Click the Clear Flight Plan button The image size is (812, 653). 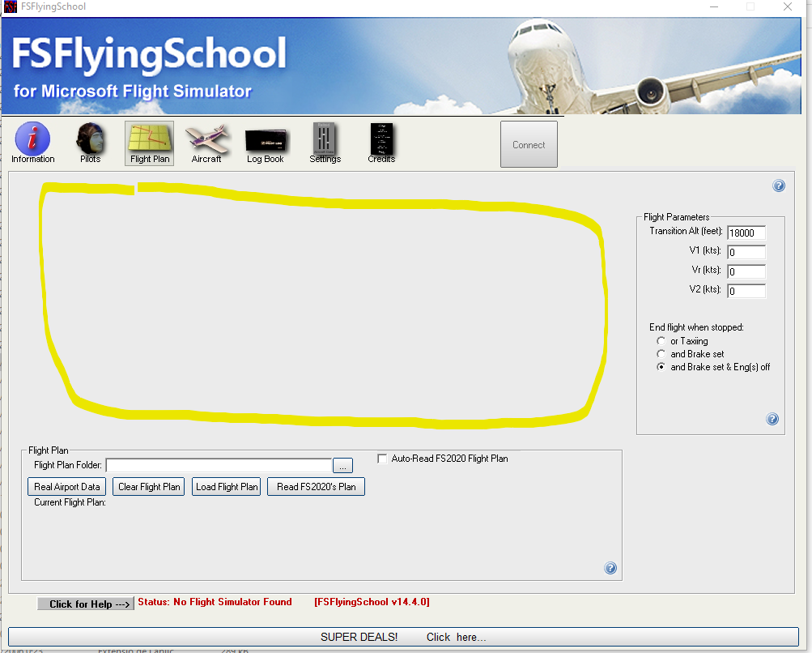coord(149,487)
